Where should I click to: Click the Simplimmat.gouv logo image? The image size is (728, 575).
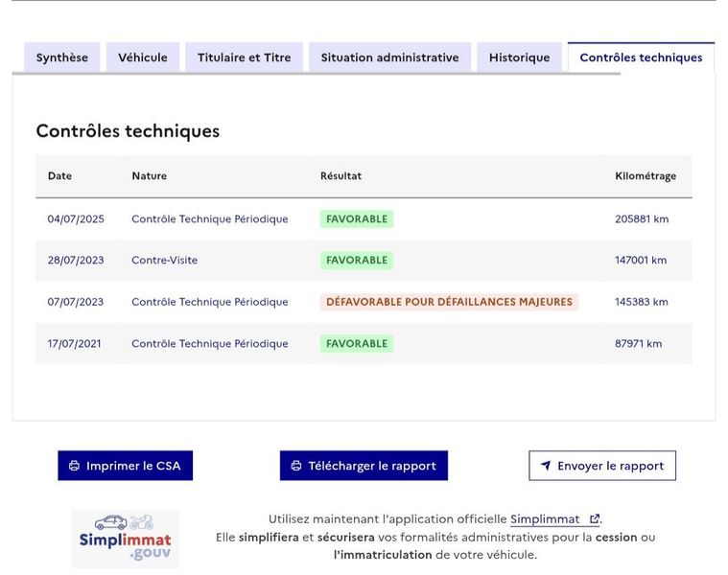(x=126, y=539)
